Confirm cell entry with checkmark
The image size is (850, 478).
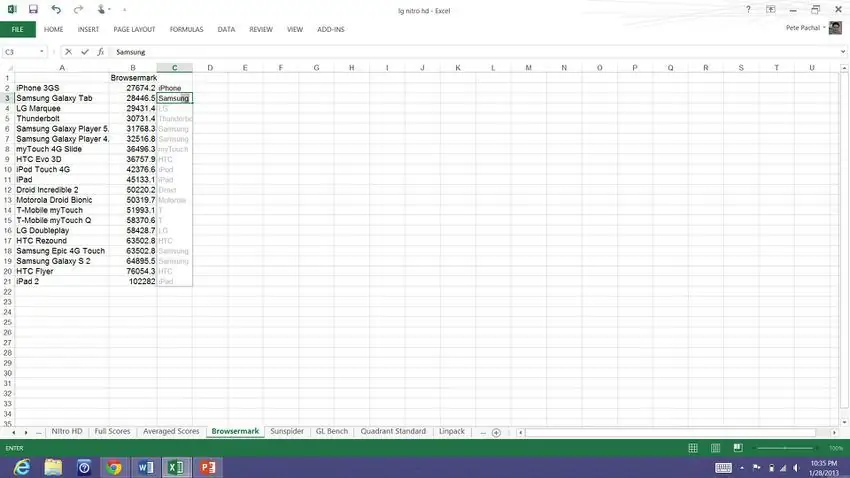tap(85, 52)
